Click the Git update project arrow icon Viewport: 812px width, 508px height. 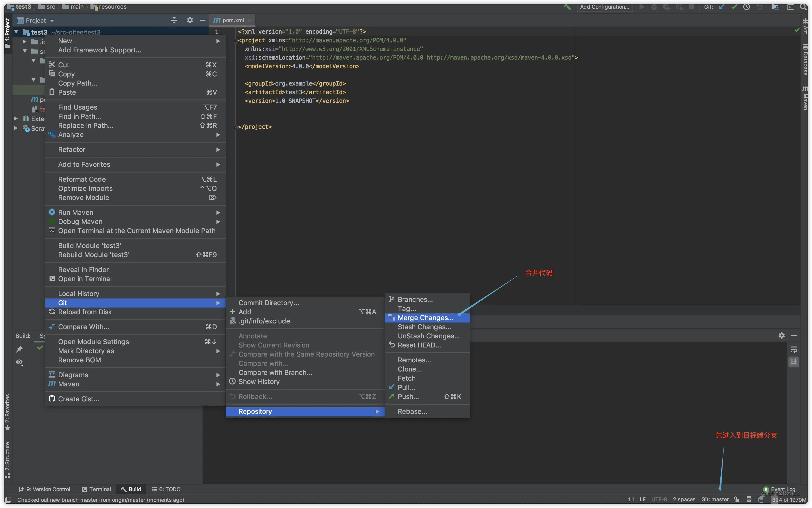(x=721, y=7)
